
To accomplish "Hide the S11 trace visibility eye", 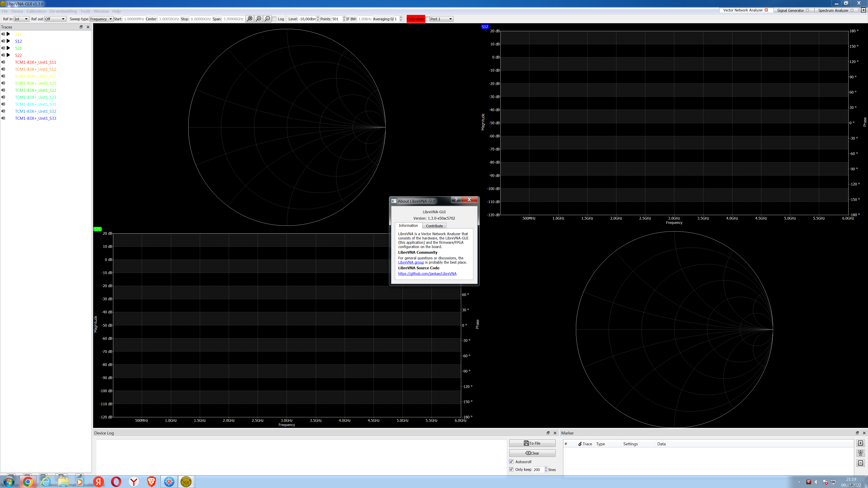I will point(3,34).
